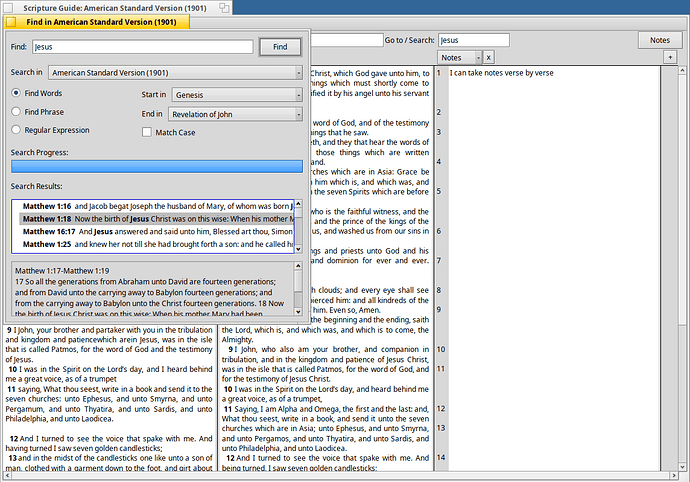
Task: Open the End in Revelation of John dropdown
Action: [x=235, y=114]
